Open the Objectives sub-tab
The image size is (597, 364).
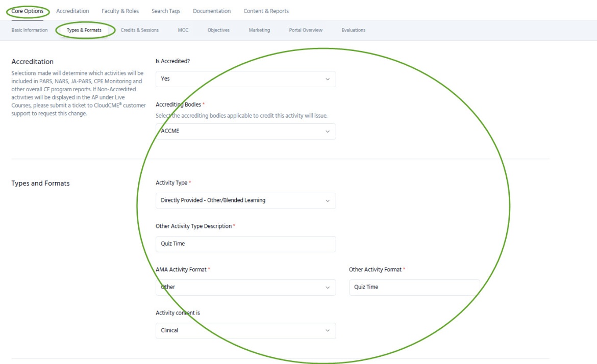point(218,30)
